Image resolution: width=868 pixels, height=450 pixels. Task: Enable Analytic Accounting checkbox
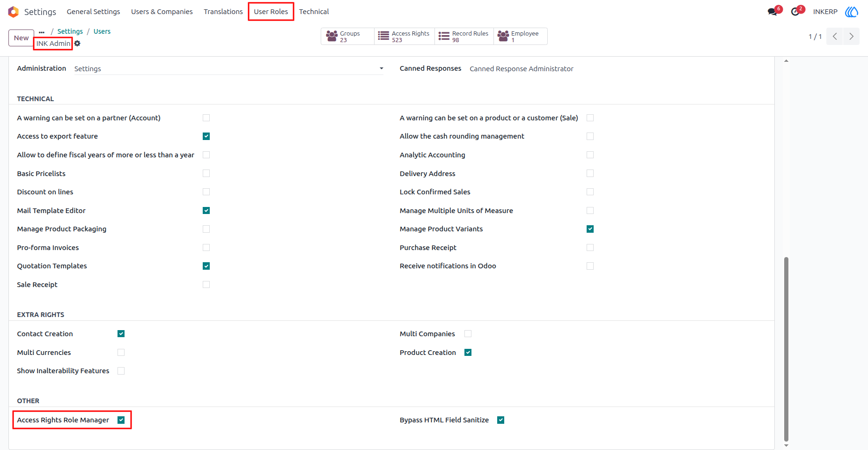(590, 155)
